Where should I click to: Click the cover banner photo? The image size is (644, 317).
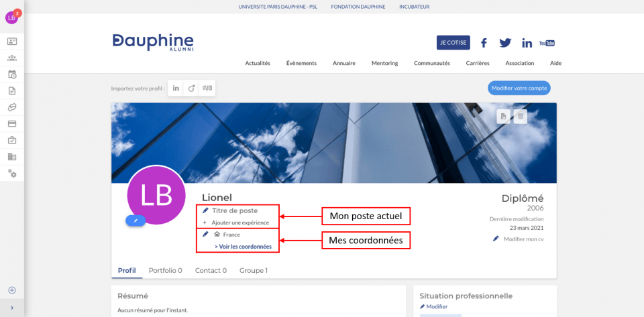coord(333,142)
